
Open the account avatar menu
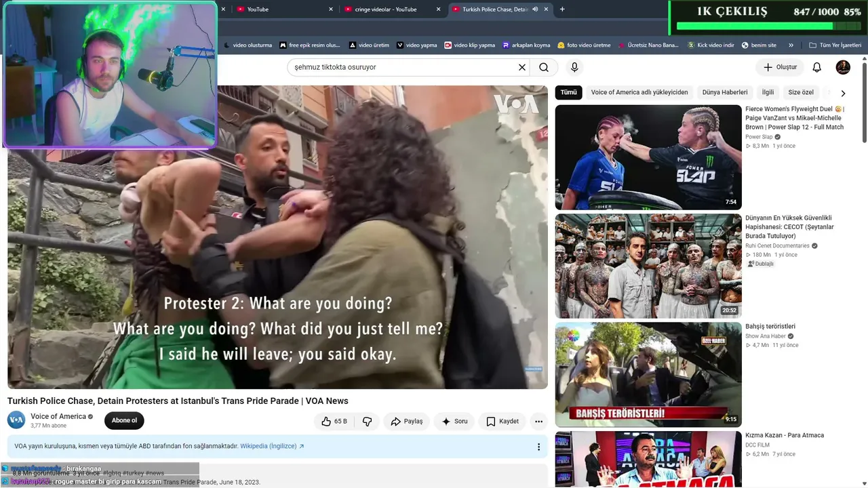click(843, 67)
